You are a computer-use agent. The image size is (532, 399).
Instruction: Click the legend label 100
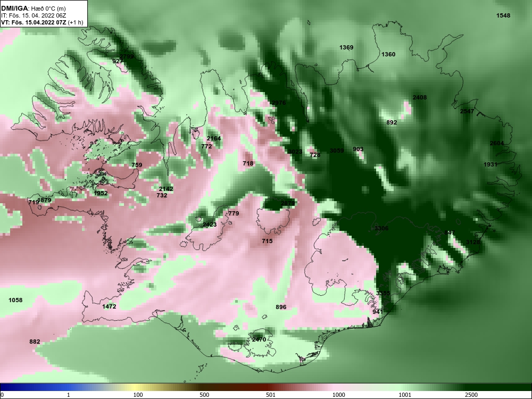click(x=138, y=395)
